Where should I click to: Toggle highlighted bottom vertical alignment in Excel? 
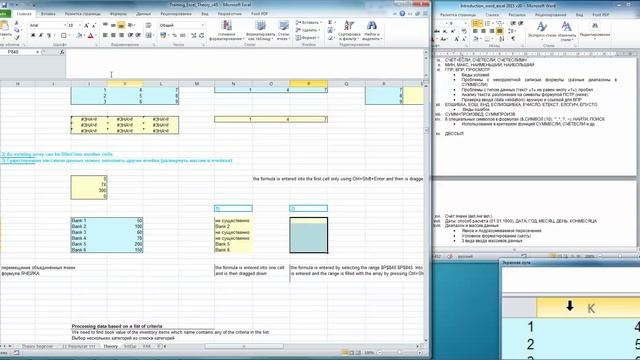121,25
